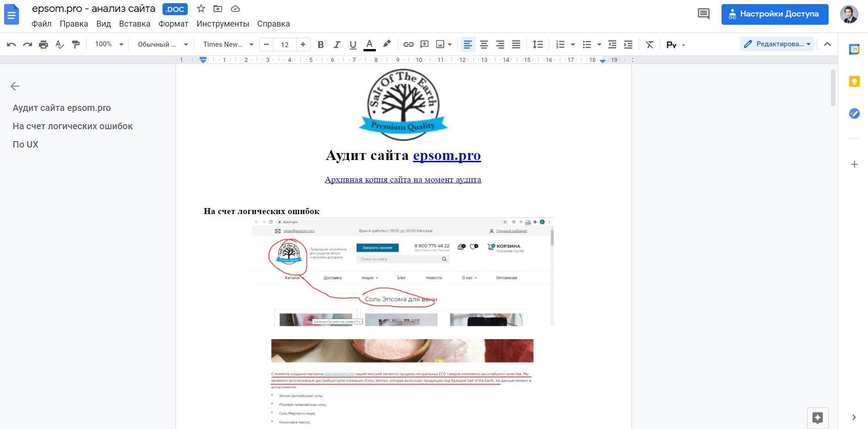Click font size field 12
Viewport: 868px width, 429px height.
point(285,44)
